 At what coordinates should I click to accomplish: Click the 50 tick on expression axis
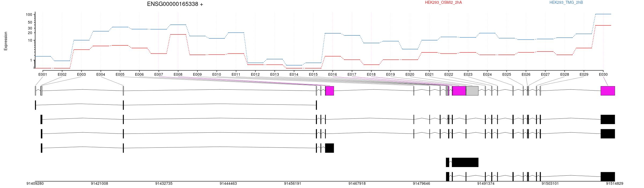(30, 22)
